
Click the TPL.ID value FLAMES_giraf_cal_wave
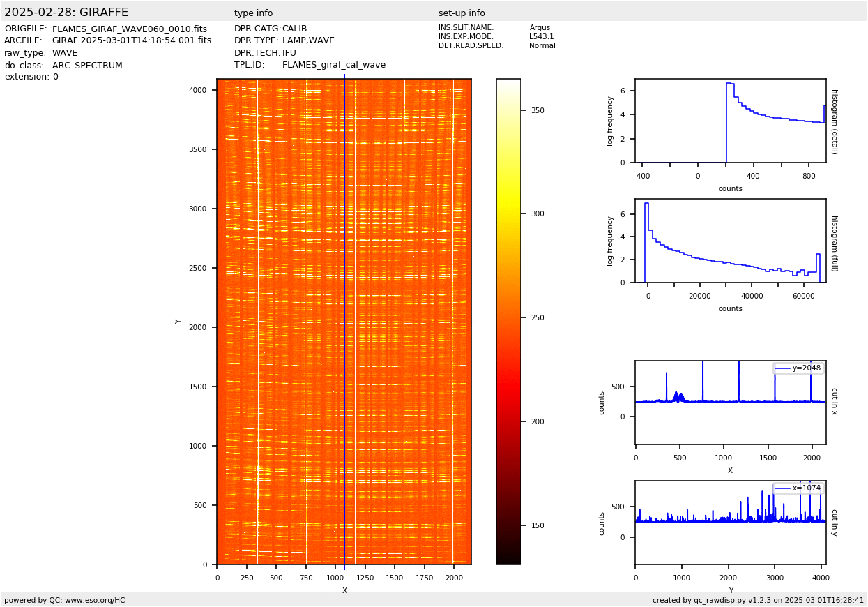334,65
